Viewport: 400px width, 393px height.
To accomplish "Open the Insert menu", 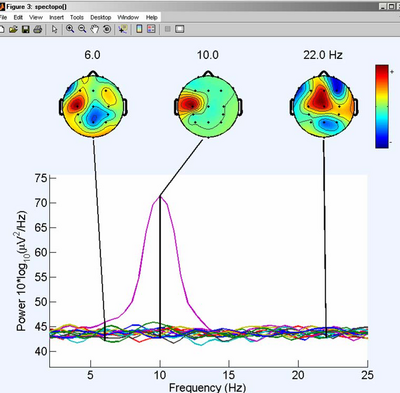I will [56, 17].
